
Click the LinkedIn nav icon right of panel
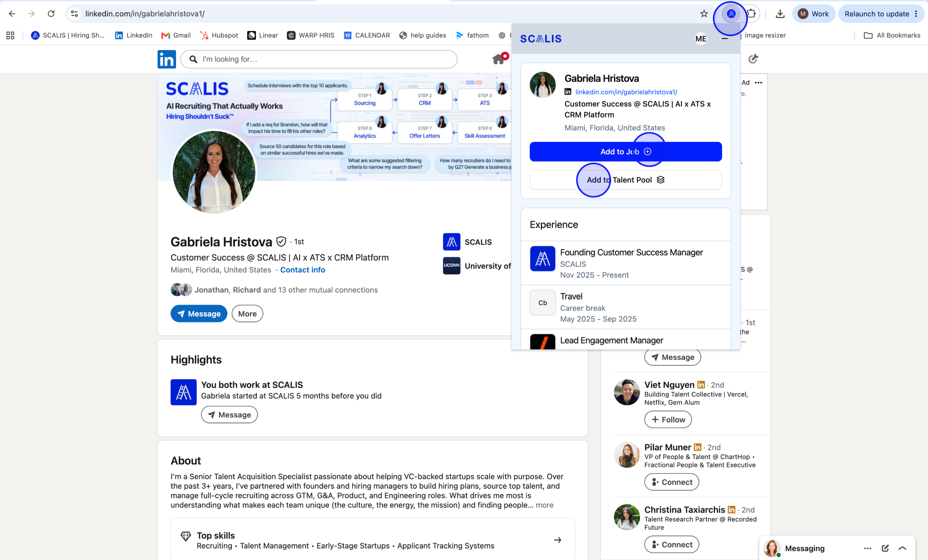coord(753,59)
